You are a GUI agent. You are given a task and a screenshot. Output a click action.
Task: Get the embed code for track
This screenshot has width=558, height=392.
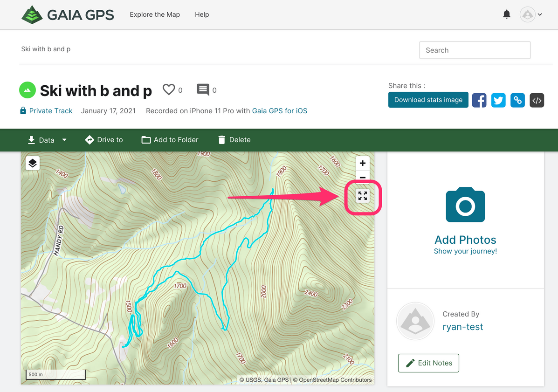coord(537,100)
